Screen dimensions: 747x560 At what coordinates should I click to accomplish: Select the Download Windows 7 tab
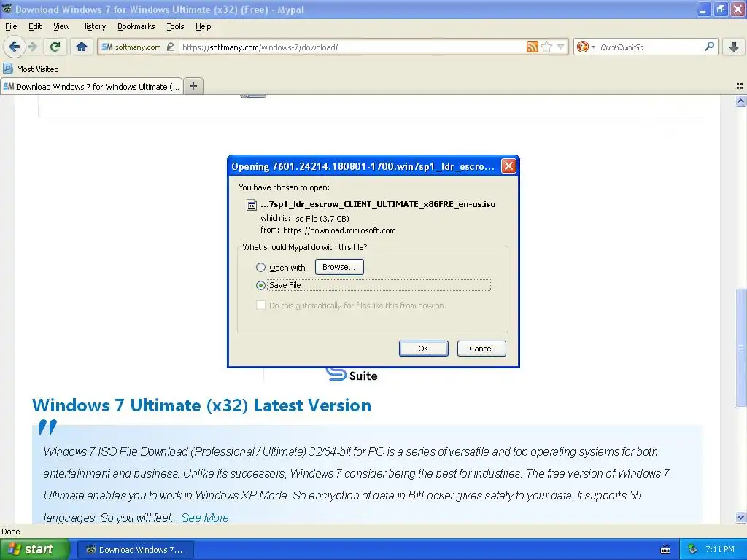[91, 86]
